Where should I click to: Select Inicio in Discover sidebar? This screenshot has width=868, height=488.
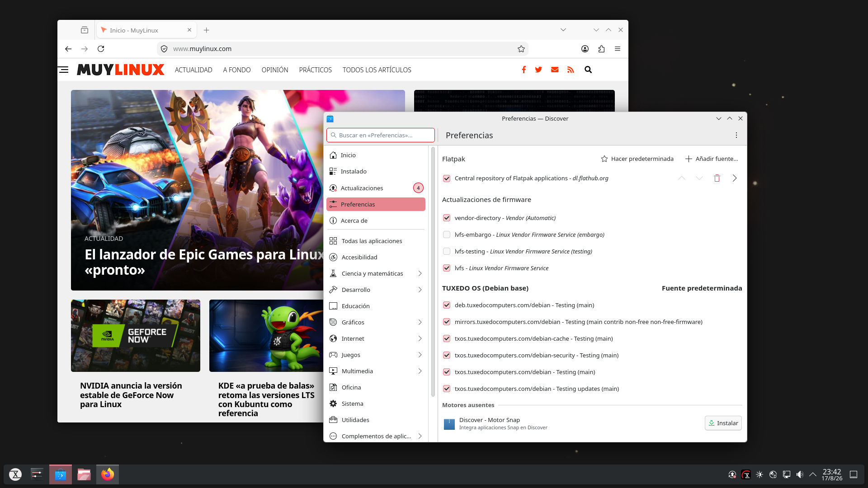tap(376, 155)
